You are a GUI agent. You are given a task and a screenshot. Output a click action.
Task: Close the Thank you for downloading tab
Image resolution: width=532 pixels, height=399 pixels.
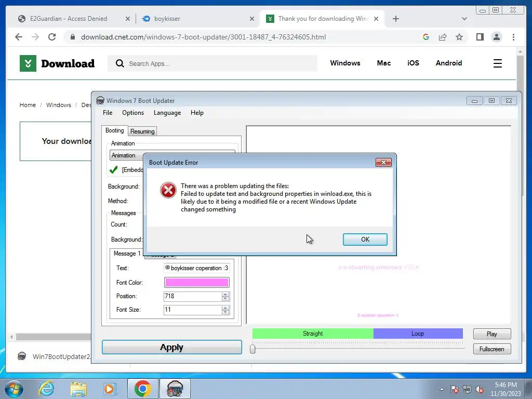pos(376,19)
